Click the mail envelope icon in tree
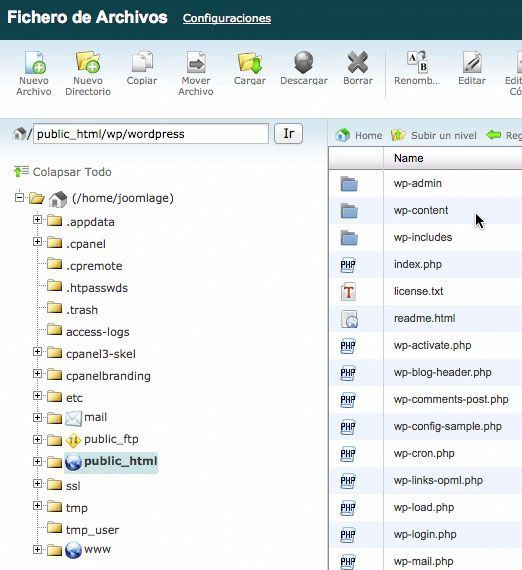522x570 pixels. pos(73,418)
